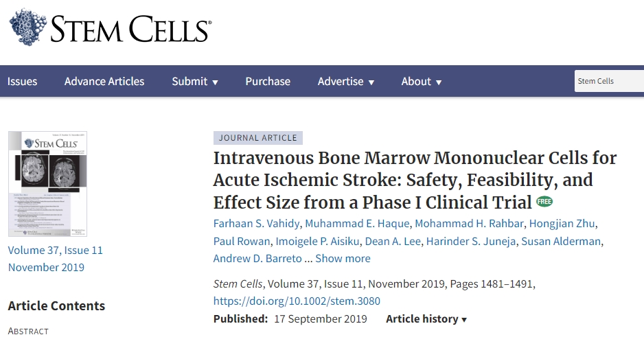Click the Stem Cells journal logo
This screenshot has height=337, width=644.
pos(110,28)
